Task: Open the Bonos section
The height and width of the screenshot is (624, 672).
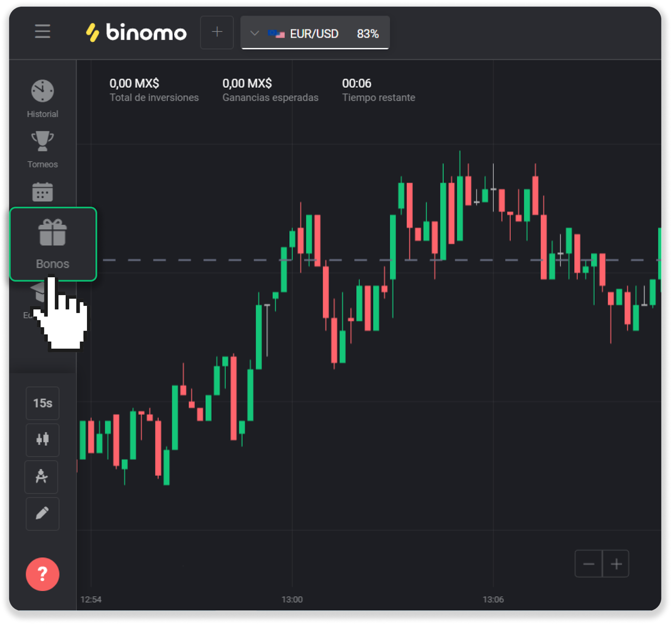Action: point(53,244)
